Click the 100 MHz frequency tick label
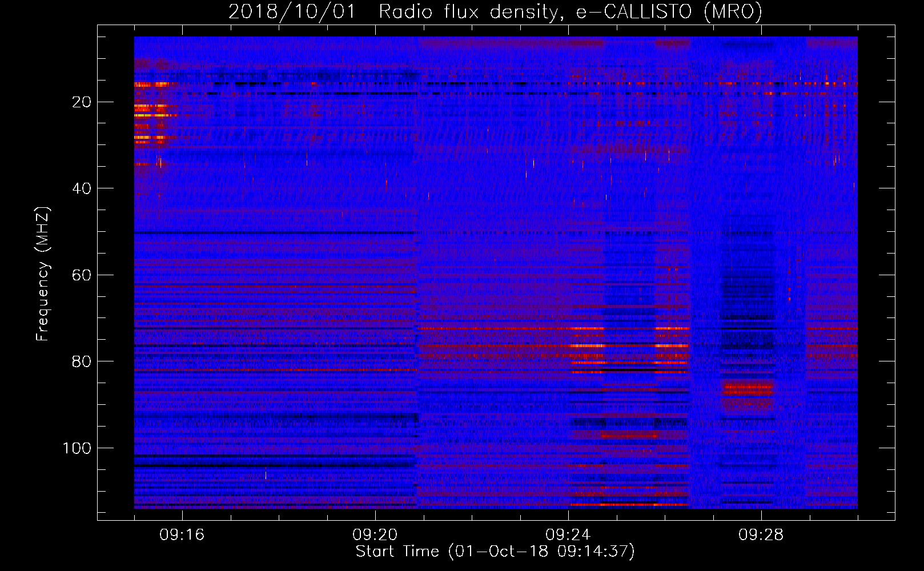 point(77,448)
